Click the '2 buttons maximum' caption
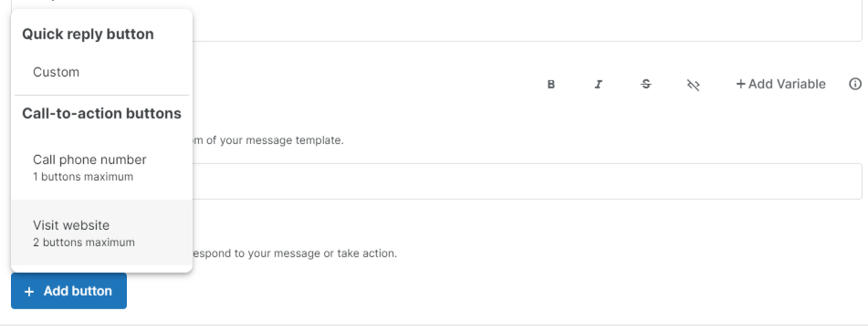The image size is (868, 332). coord(84,243)
